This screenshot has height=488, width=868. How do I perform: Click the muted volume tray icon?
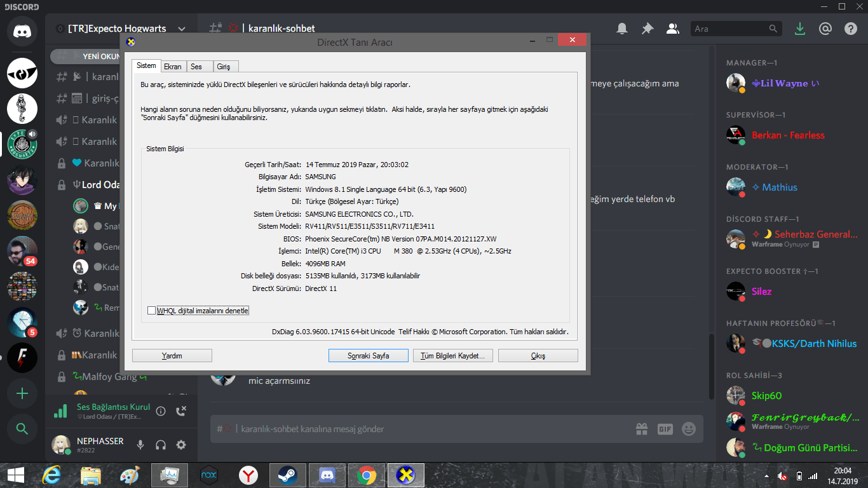pyautogui.click(x=783, y=476)
